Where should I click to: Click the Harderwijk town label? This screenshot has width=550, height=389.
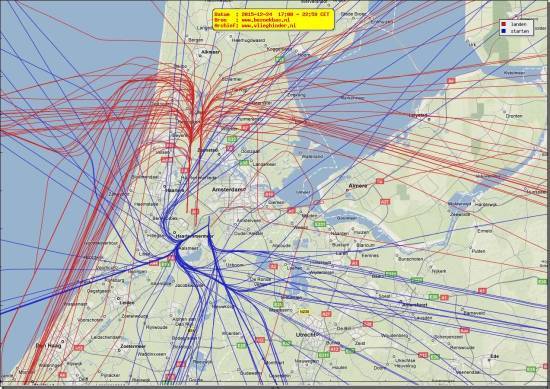[x=486, y=204]
